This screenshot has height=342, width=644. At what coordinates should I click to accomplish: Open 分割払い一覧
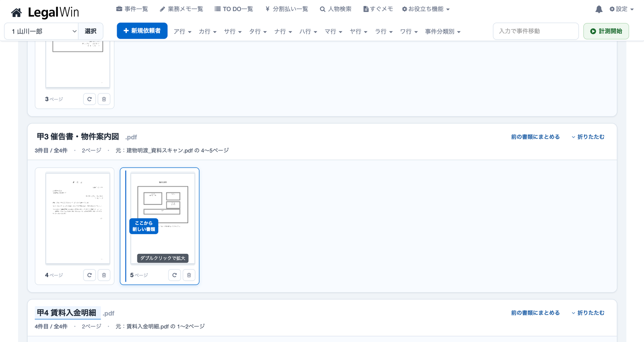click(x=287, y=9)
